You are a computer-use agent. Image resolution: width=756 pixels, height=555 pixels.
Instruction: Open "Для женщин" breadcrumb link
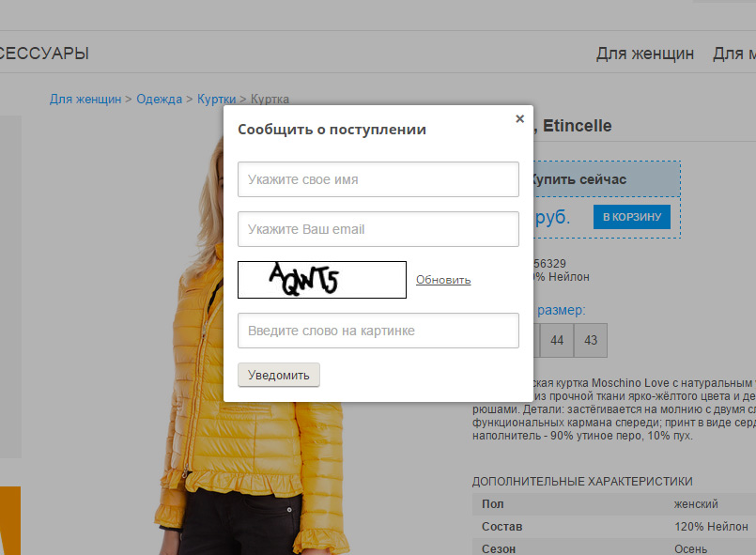(x=85, y=99)
